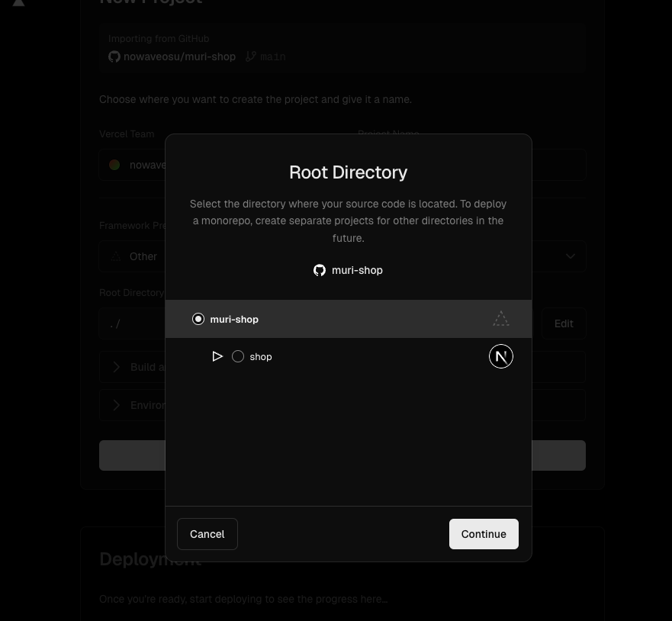
Task: Select the muri-shop root directory radio button
Action: pyautogui.click(x=198, y=319)
